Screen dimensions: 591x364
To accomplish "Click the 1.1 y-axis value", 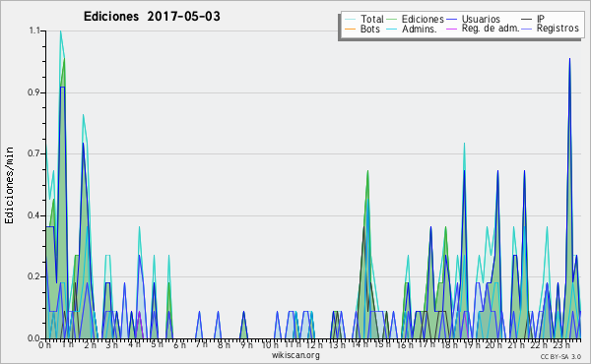I will [34, 30].
